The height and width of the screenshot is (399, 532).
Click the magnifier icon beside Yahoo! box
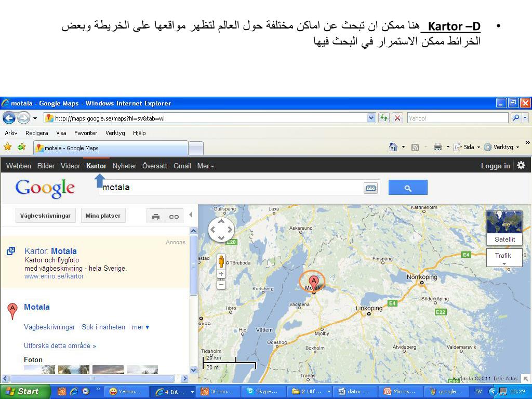pyautogui.click(x=516, y=118)
